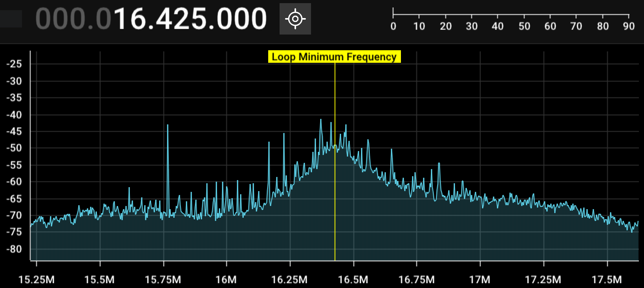Click the crosshair tuning mode icon
The image size is (644, 288).
(295, 19)
